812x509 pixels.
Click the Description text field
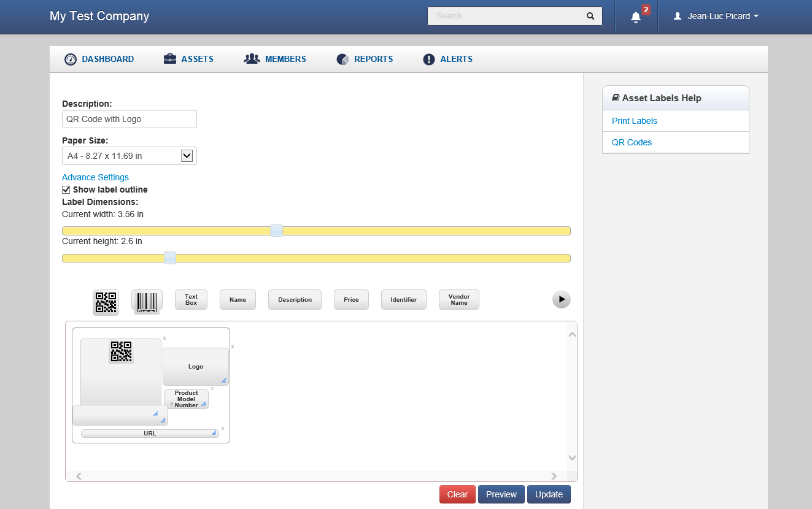[130, 119]
